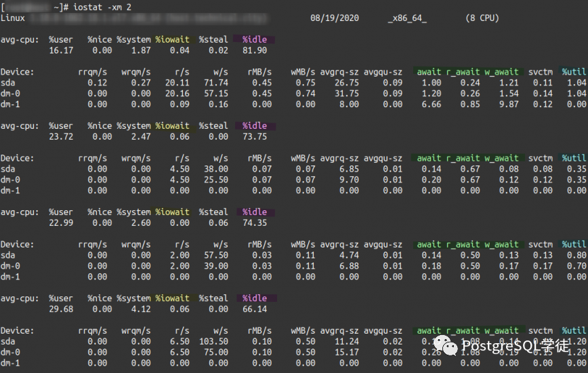Click the %idle value 66.14

tap(254, 309)
